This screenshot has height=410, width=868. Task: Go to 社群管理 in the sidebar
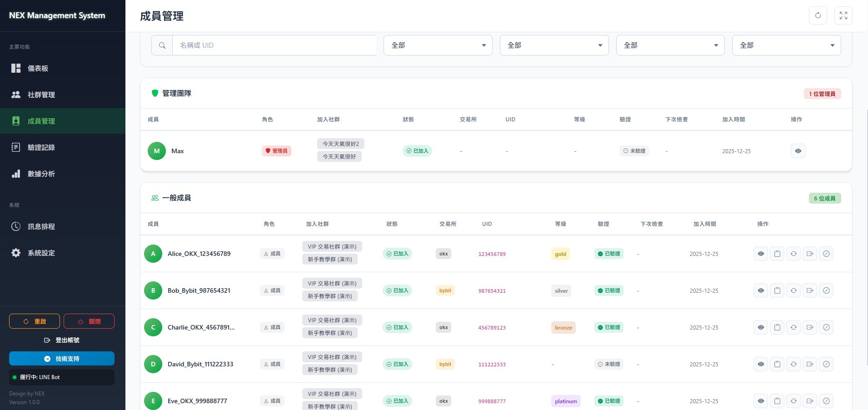pos(41,95)
